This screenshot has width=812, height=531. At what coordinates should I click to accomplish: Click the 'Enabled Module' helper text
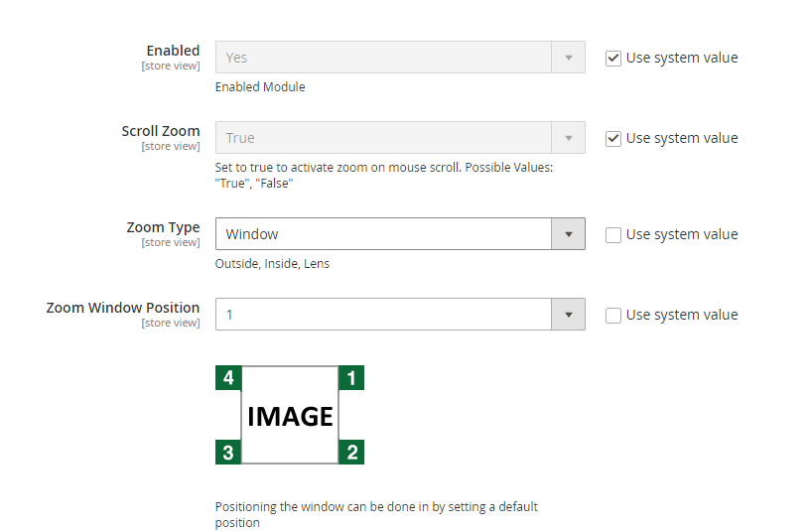pyautogui.click(x=260, y=87)
